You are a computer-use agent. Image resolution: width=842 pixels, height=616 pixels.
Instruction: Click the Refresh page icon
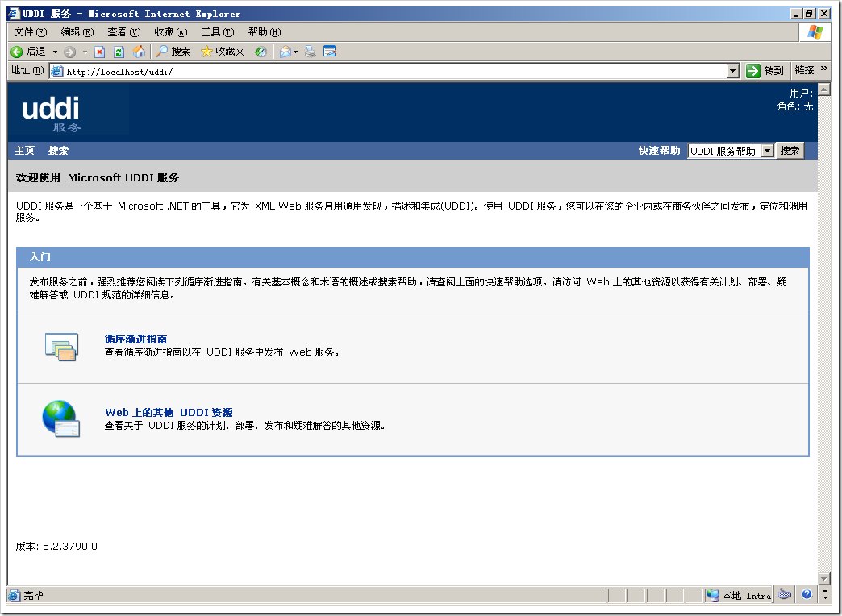point(119,52)
